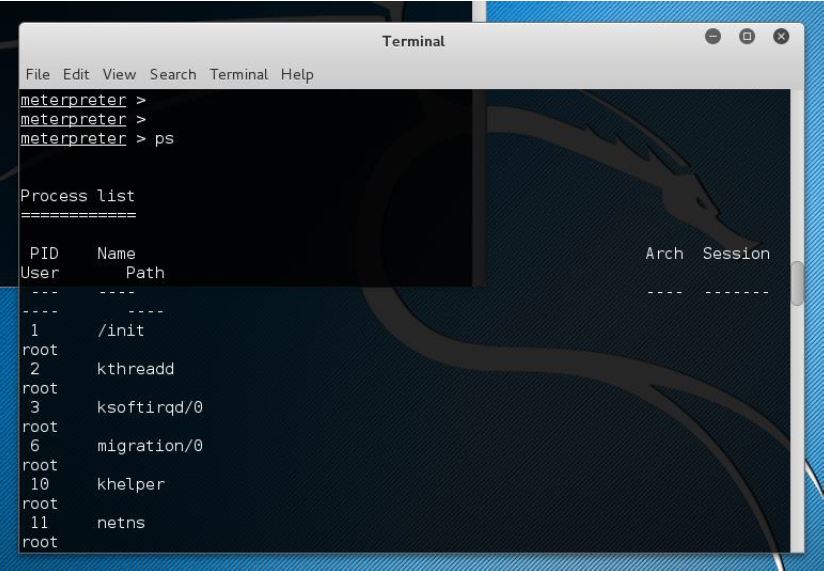The image size is (825, 571).
Task: Click the terminal vertical scrollbar thumb
Action: point(797,283)
